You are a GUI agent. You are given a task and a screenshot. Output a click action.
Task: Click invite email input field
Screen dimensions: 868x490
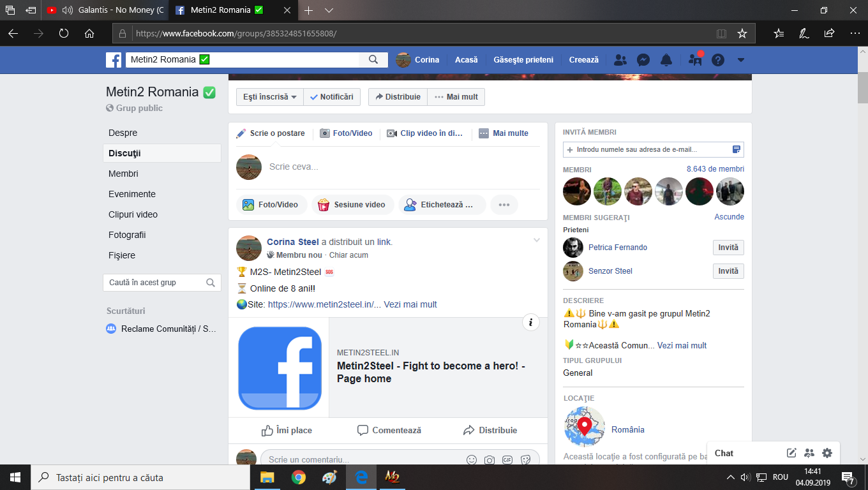[654, 149]
